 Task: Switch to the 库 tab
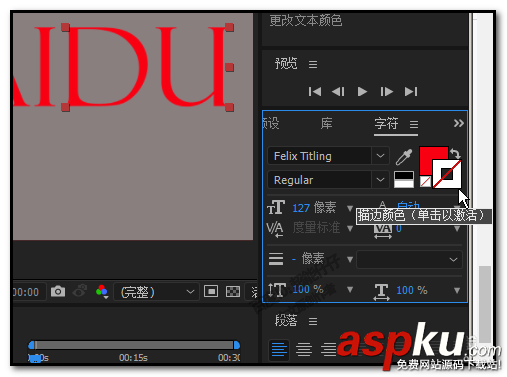click(x=326, y=124)
